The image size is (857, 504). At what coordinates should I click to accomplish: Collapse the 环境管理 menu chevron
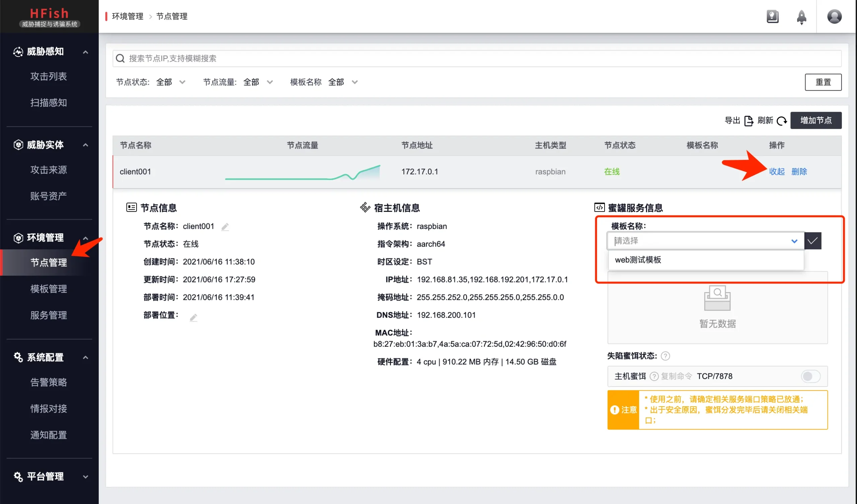pyautogui.click(x=86, y=238)
